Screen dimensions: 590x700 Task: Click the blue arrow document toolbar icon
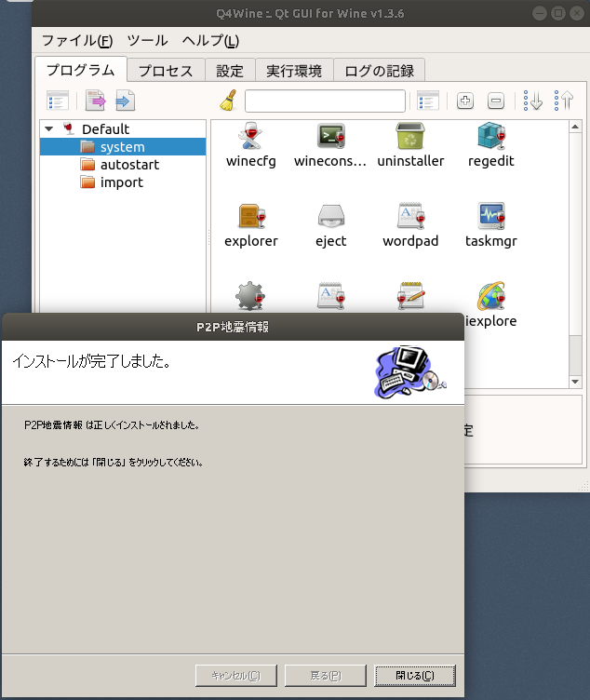click(x=126, y=101)
